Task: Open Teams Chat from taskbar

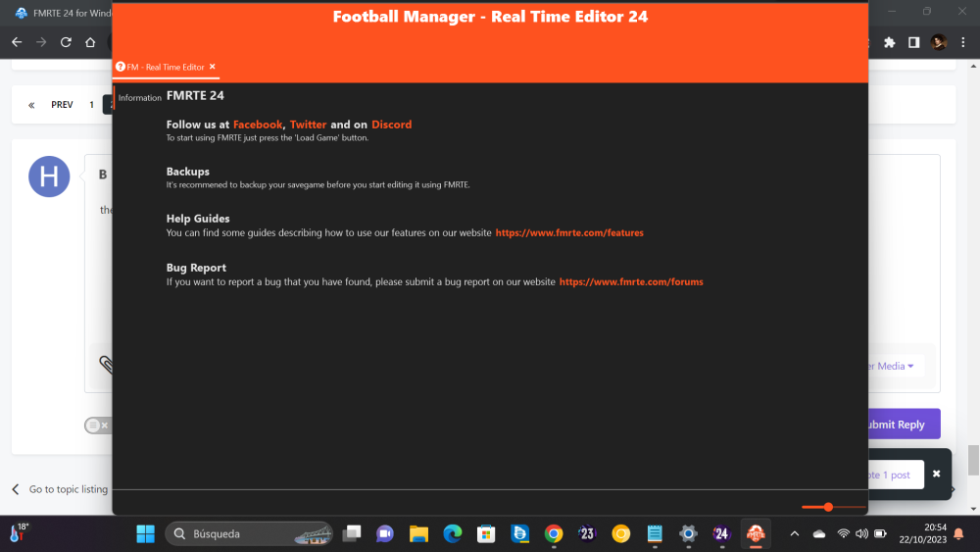Action: point(385,534)
